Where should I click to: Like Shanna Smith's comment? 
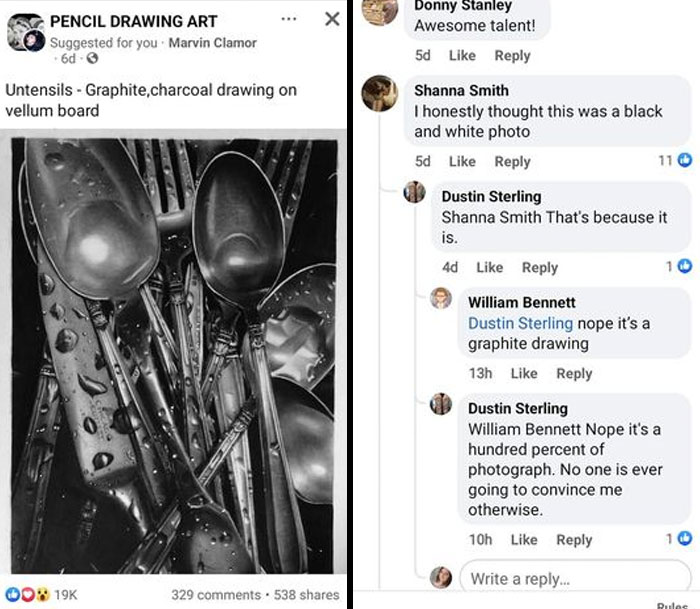point(462,161)
